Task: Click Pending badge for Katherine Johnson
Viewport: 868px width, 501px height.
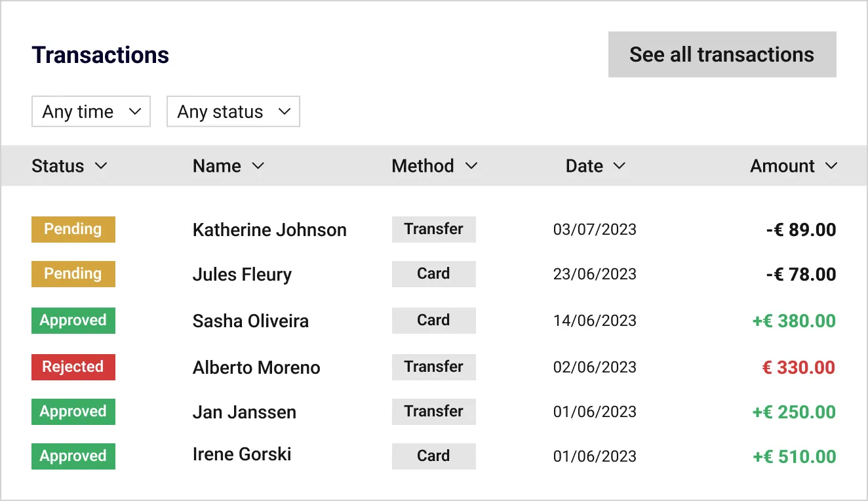Action: point(73,230)
